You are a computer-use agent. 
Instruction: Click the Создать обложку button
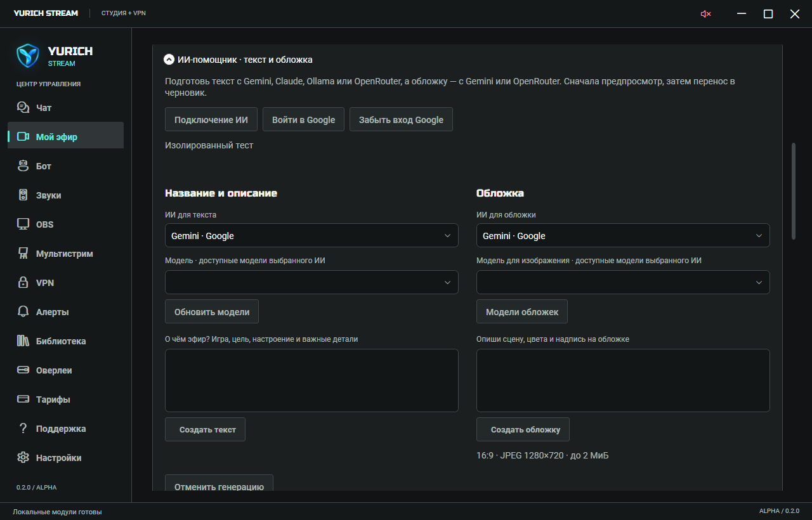pos(523,429)
